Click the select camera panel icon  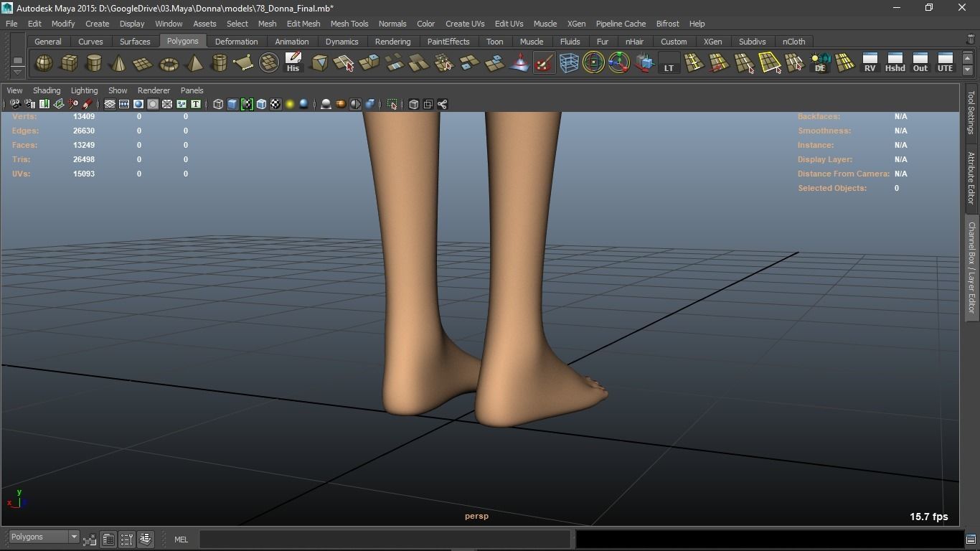click(x=15, y=104)
